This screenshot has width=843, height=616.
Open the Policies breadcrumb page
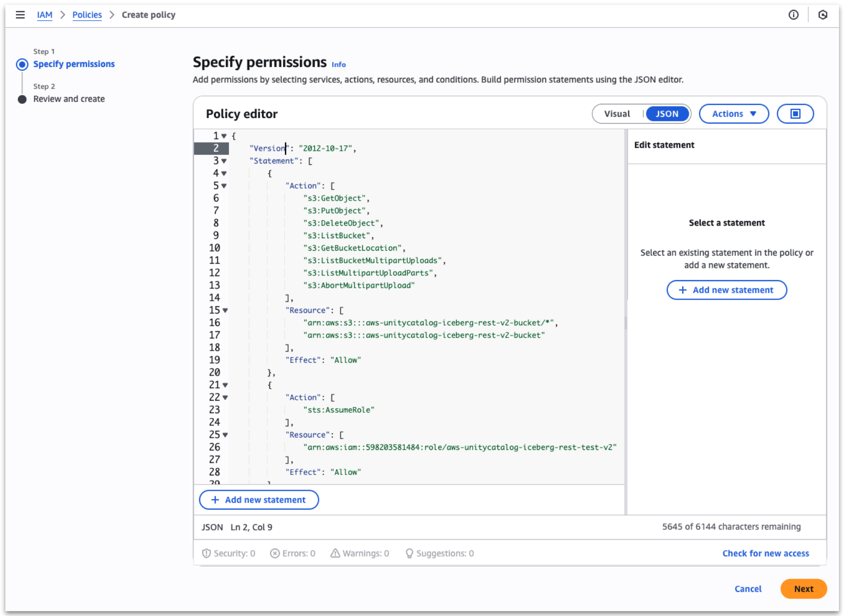tap(87, 14)
